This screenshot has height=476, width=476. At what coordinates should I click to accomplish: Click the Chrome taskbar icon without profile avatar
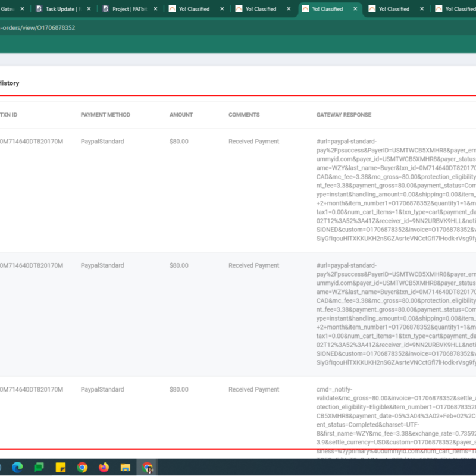82,467
